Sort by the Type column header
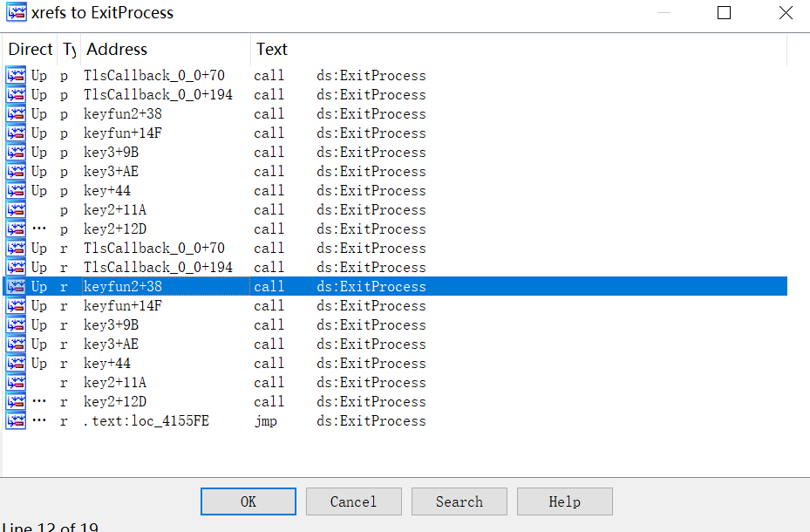The width and height of the screenshot is (810, 532). 69,49
